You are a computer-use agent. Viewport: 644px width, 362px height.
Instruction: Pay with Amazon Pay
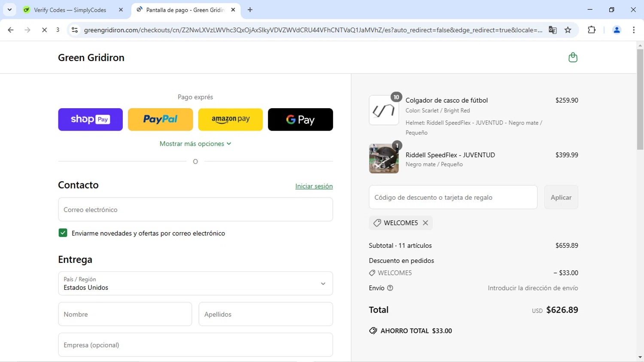pyautogui.click(x=231, y=119)
